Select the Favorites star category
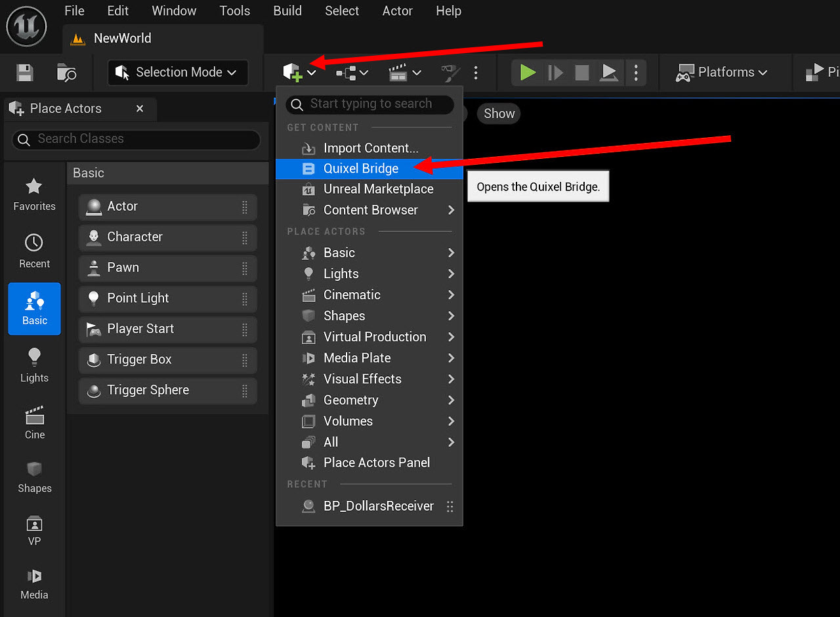This screenshot has height=617, width=840. click(x=34, y=195)
